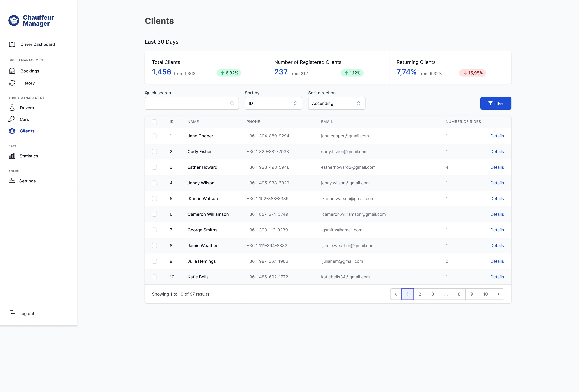Click the bar chart icon beside Statistics
The height and width of the screenshot is (392, 579).
pyautogui.click(x=12, y=156)
